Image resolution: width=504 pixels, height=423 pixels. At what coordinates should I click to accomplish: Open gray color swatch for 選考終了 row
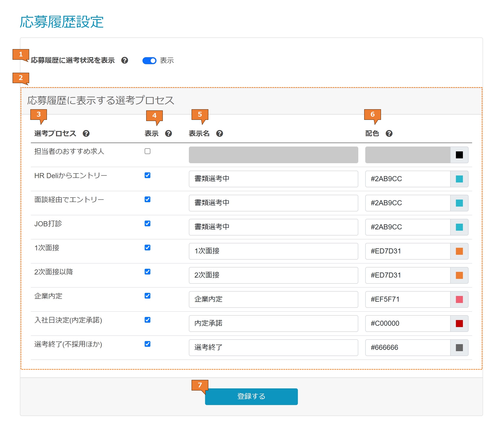click(459, 348)
